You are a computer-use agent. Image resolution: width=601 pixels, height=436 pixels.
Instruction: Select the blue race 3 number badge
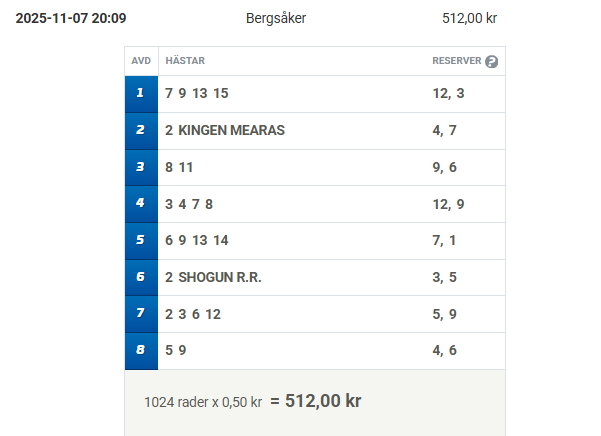click(x=141, y=167)
